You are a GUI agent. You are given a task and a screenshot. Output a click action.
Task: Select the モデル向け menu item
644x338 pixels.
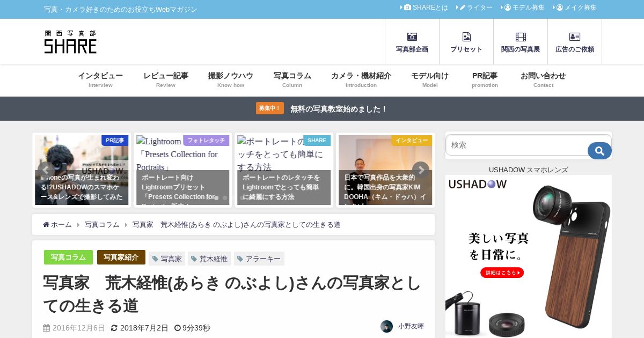[x=430, y=79]
